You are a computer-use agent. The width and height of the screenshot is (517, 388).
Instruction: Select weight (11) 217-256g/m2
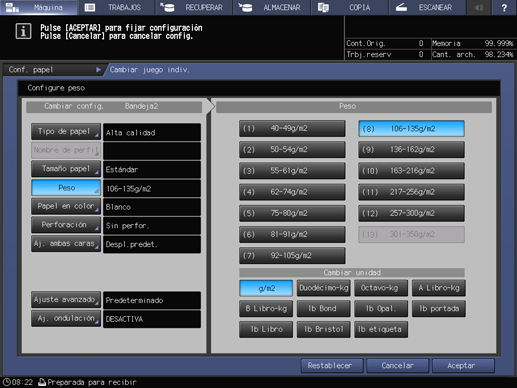point(411,192)
